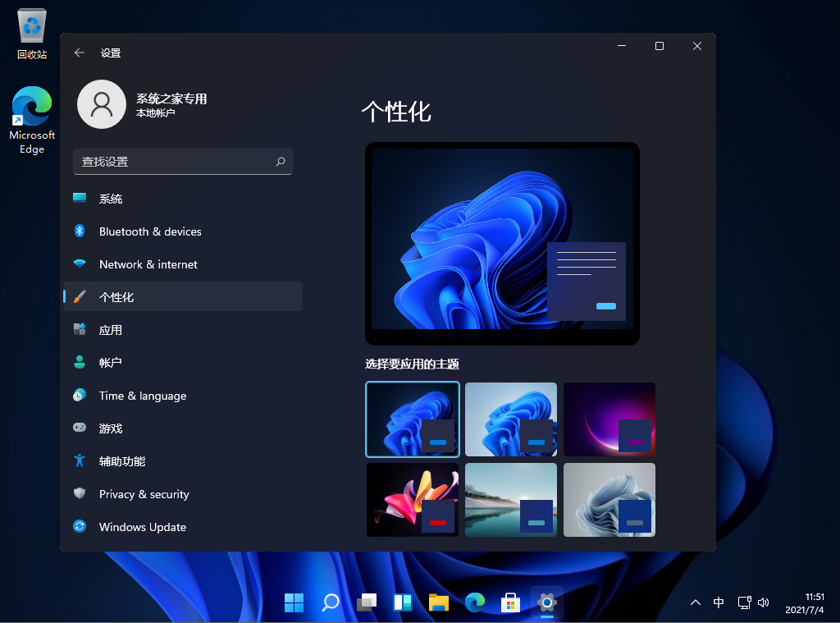The image size is (840, 623).
Task: Select the 系统 sidebar item
Action: point(111,199)
